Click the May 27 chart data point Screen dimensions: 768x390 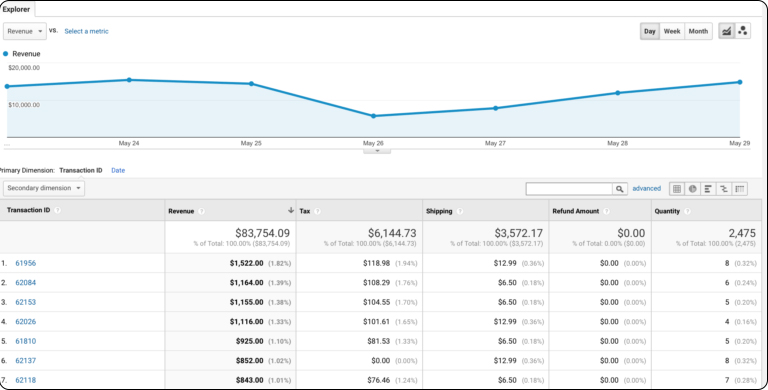coord(496,108)
